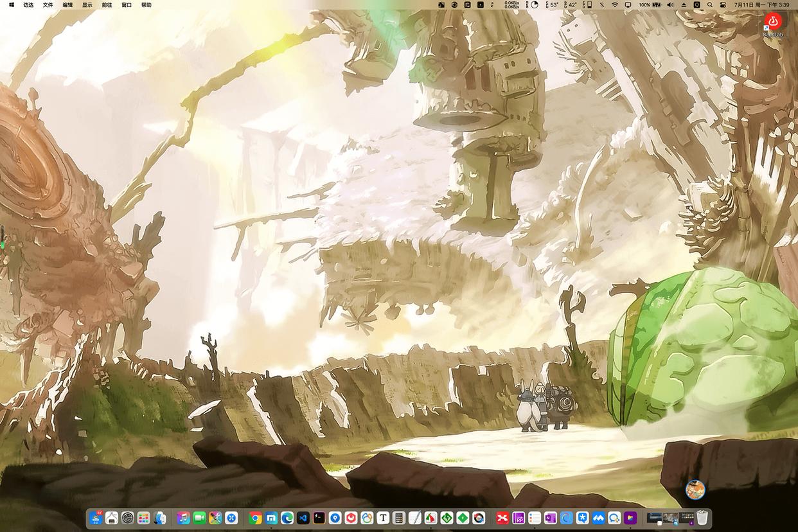Screen dimensions: 798x532
Task: Open the volume control in menu bar
Action: coord(670,4)
